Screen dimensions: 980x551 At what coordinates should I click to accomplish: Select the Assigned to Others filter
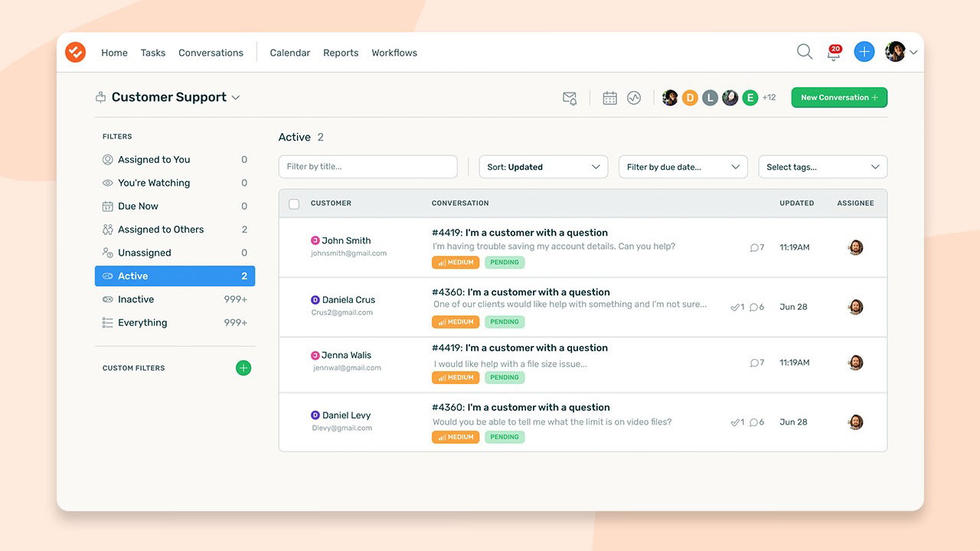175,230
